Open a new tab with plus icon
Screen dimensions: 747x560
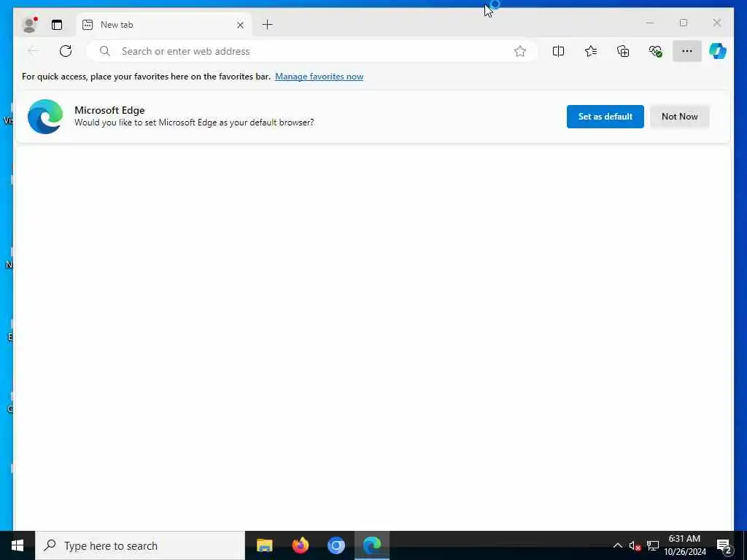[x=268, y=24]
